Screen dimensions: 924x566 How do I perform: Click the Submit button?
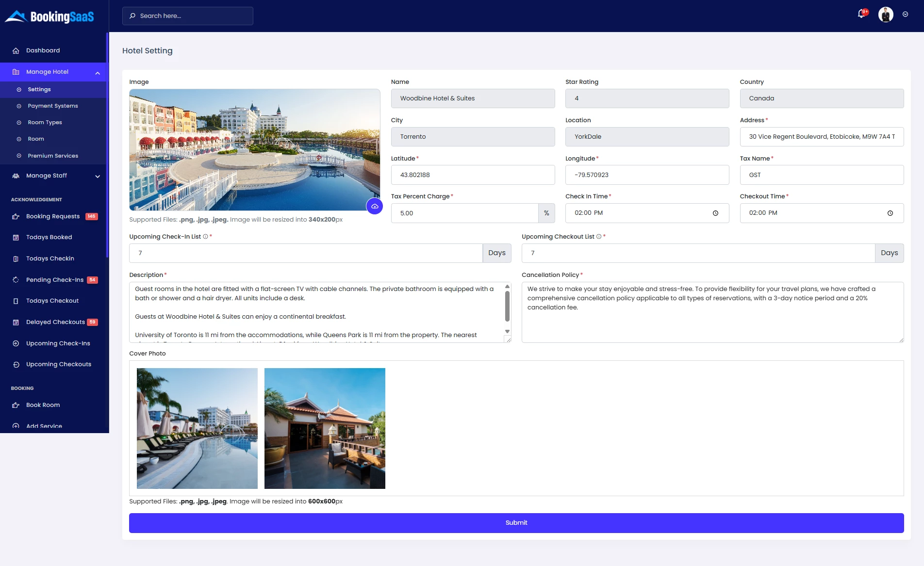tap(516, 523)
